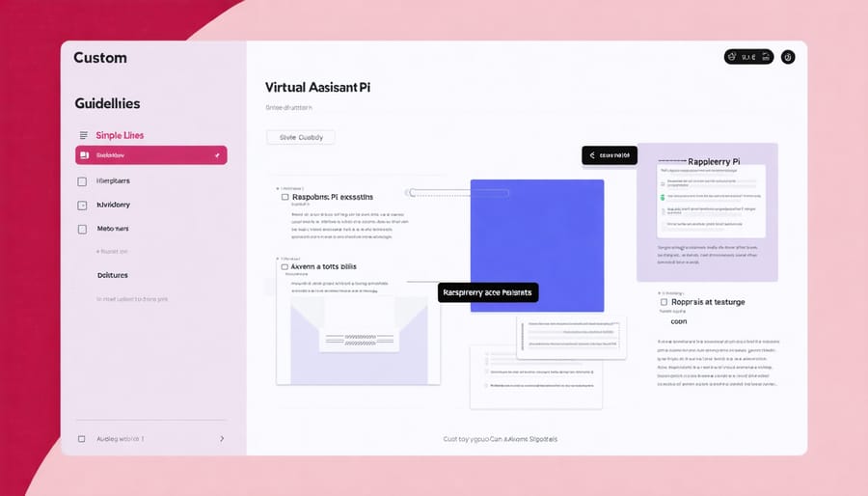Open the lower document card below the blue square
868x496 pixels.
tap(536, 377)
